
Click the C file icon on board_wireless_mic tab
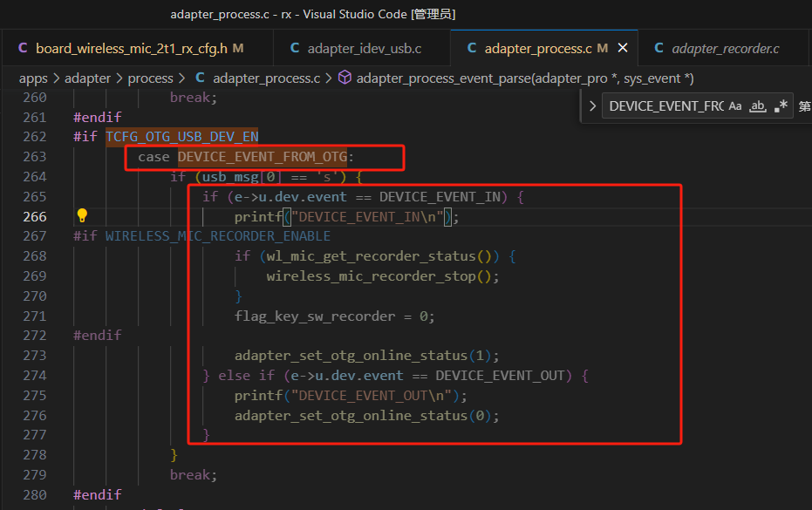pyautogui.click(x=23, y=48)
